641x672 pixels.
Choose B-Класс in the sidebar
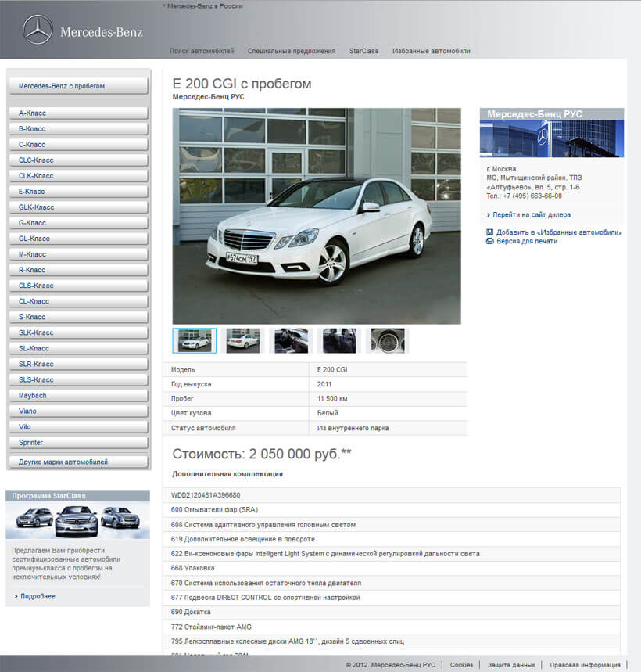(78, 129)
